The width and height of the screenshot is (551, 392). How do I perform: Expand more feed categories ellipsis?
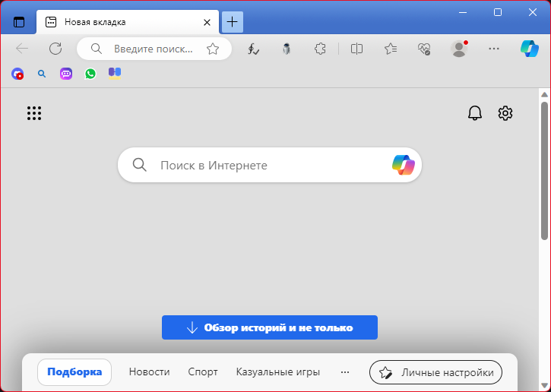345,372
